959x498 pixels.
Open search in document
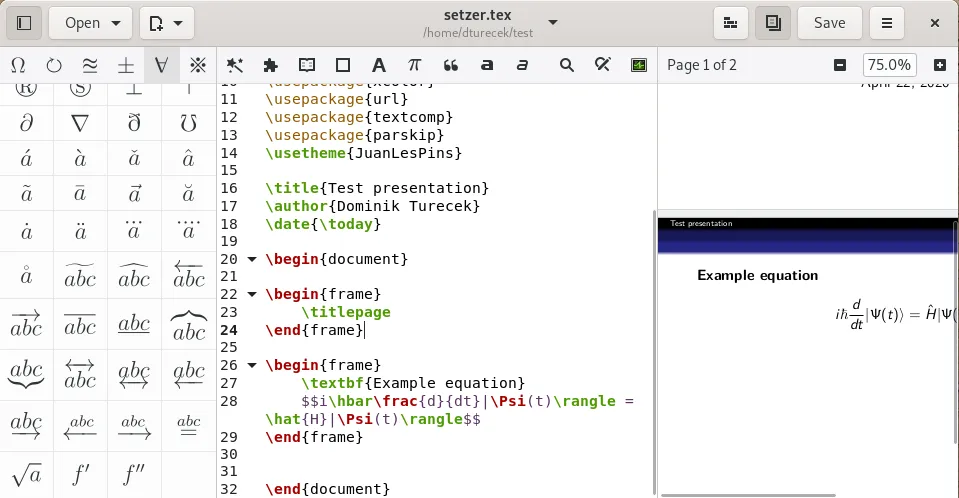567,65
